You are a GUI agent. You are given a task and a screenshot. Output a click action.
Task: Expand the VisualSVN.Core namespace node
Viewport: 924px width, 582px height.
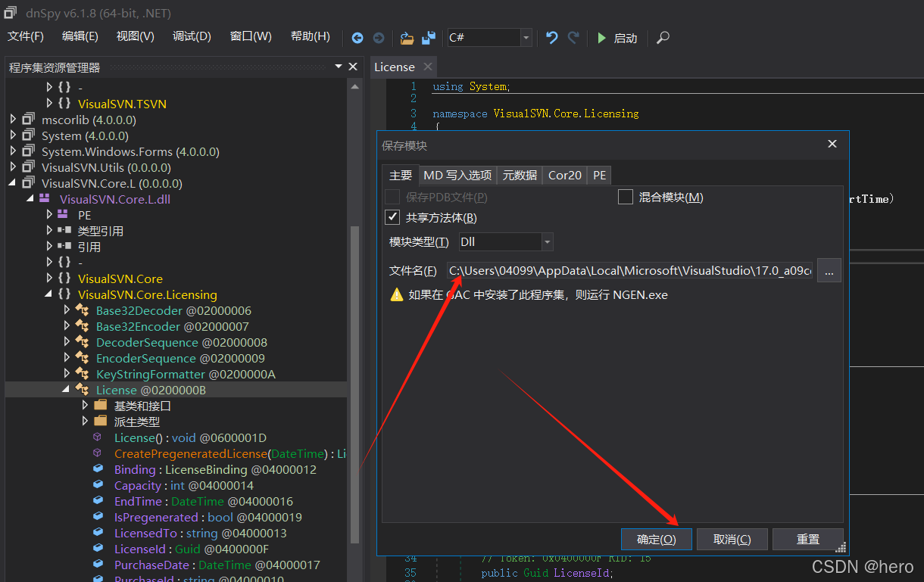coord(49,279)
